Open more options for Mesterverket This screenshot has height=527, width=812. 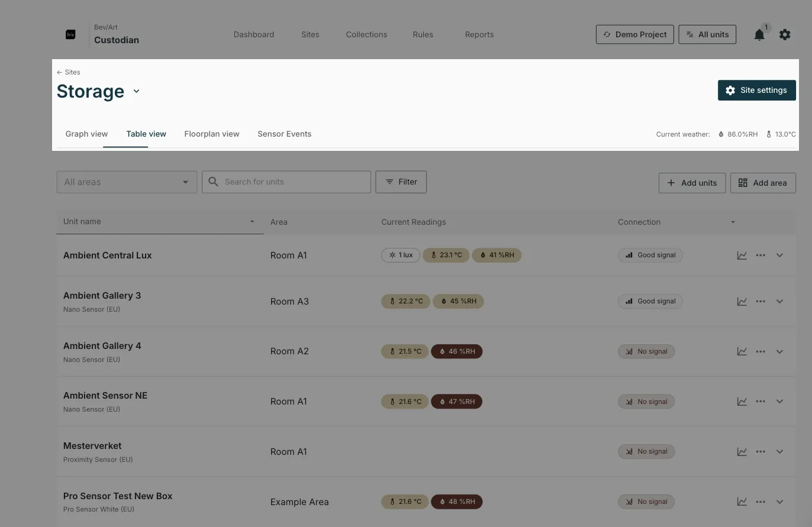761,452
